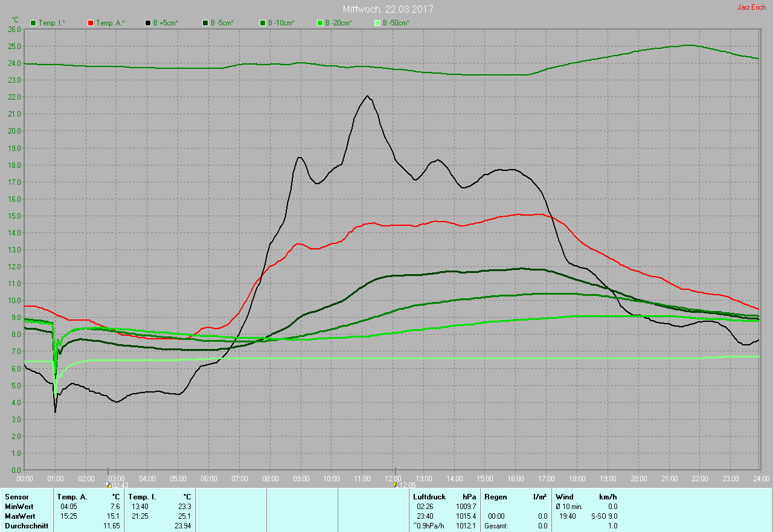The height and width of the screenshot is (532, 773).
Task: Click the Temp. A. average 11.65
Action: click(x=111, y=526)
